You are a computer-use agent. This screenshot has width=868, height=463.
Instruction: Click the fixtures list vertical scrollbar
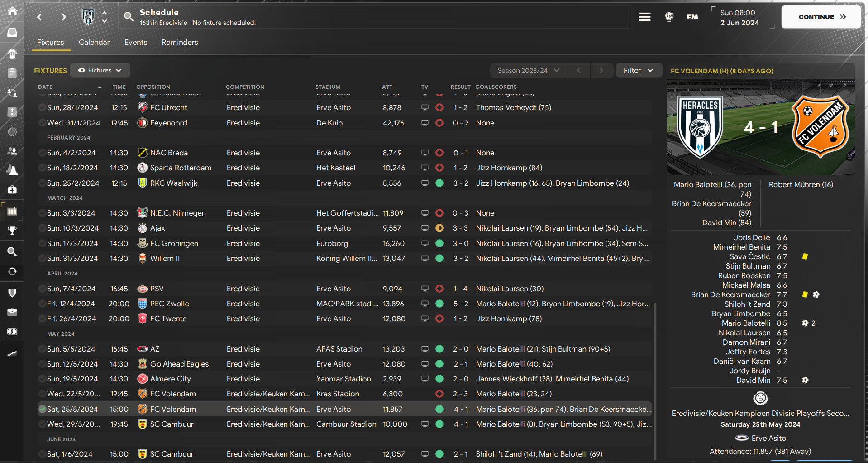coord(655,381)
